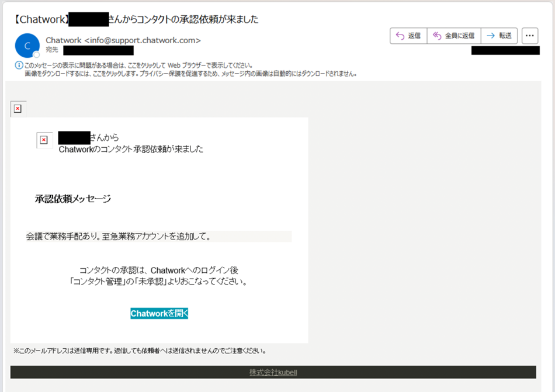
Task: Click the blue info icon in the info bar
Action: 19,65
